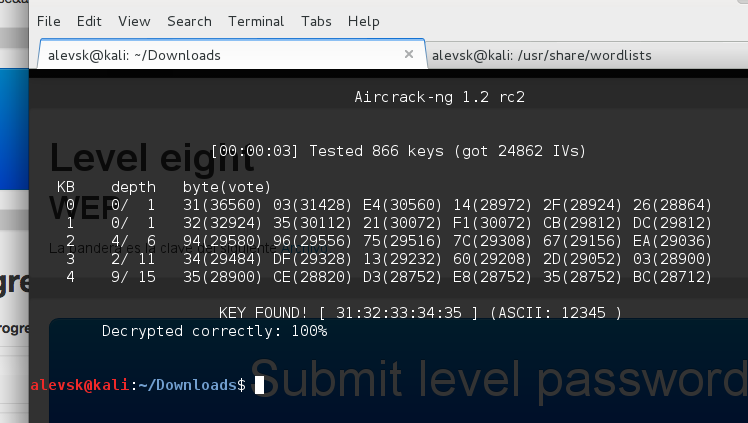This screenshot has width=748, height=423.
Task: Open the Search menu
Action: [189, 21]
